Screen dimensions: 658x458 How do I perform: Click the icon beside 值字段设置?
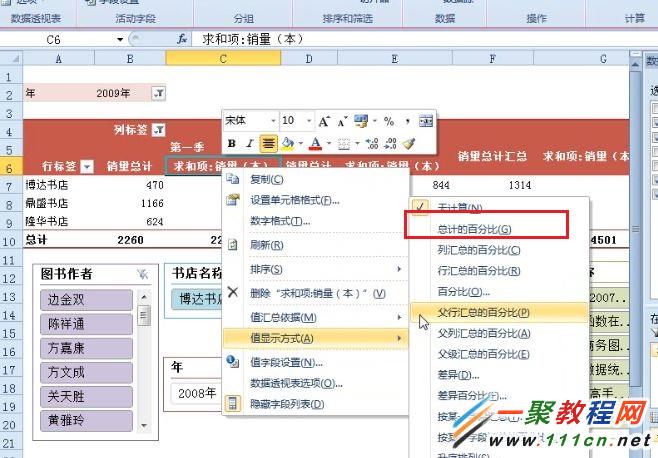pos(232,362)
